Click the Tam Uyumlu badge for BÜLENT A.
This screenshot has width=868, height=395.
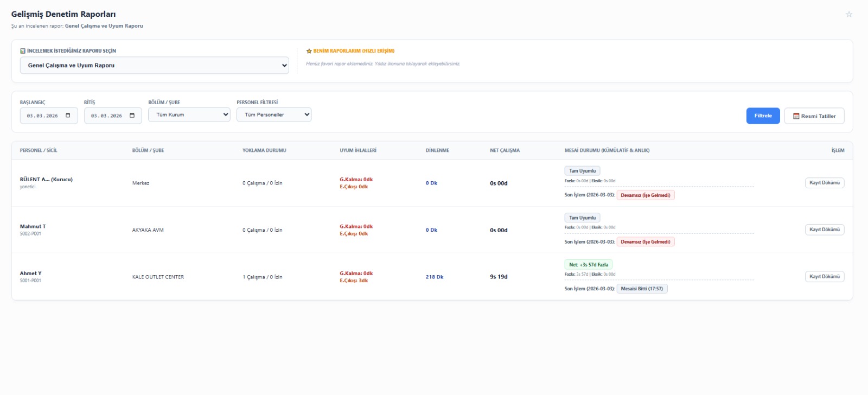[x=582, y=171]
